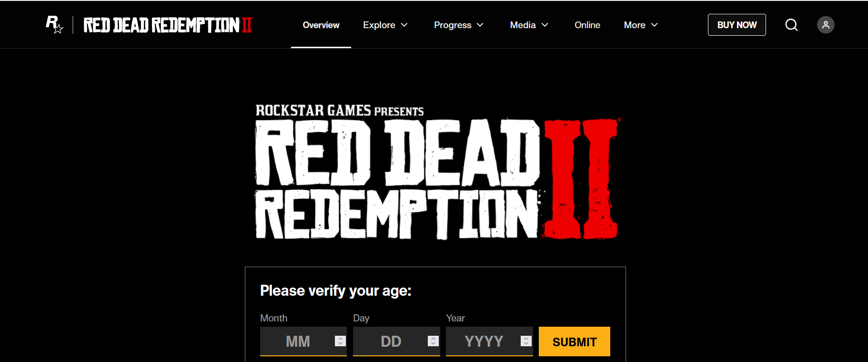This screenshot has width=868, height=362.
Task: Click the 'Day' field label
Action: pos(361,318)
